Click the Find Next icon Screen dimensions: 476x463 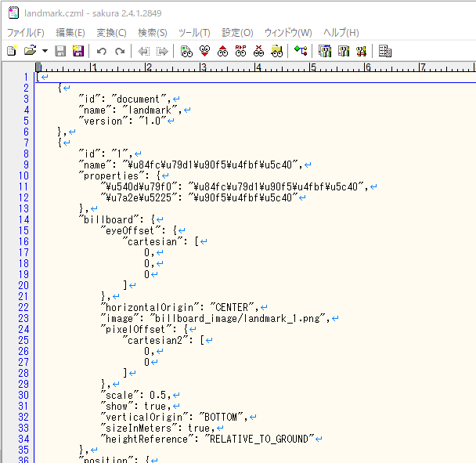point(204,51)
